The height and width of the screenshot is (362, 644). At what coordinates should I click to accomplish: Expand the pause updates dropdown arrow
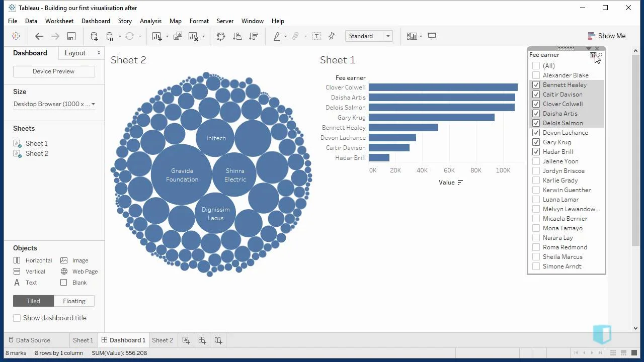pyautogui.click(x=119, y=36)
